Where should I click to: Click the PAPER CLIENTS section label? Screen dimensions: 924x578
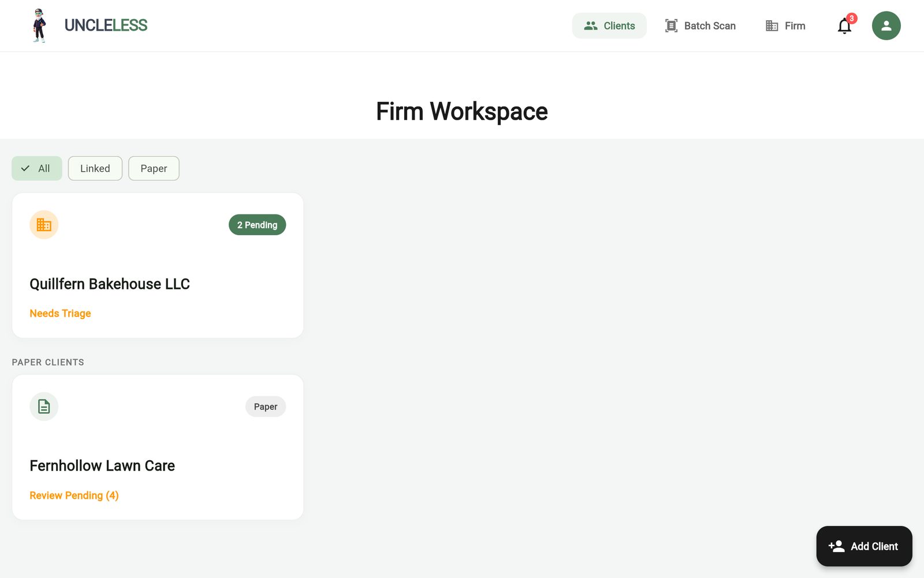(48, 362)
